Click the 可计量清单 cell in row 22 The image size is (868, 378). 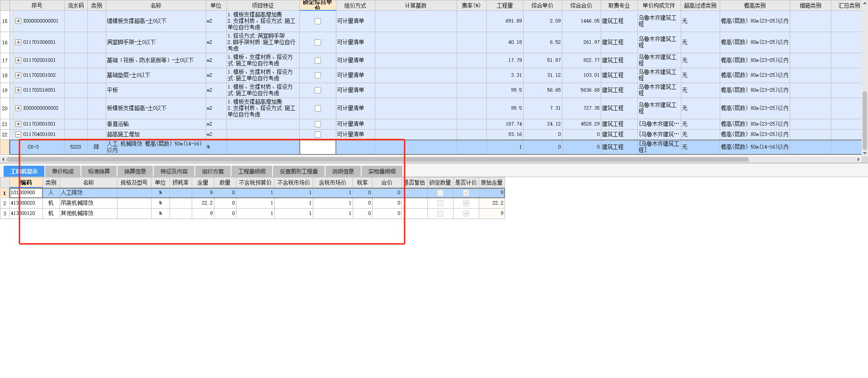click(355, 135)
